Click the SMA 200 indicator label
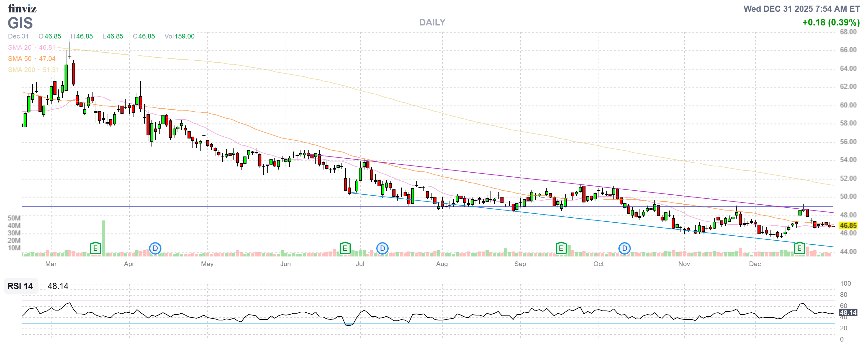 point(21,70)
